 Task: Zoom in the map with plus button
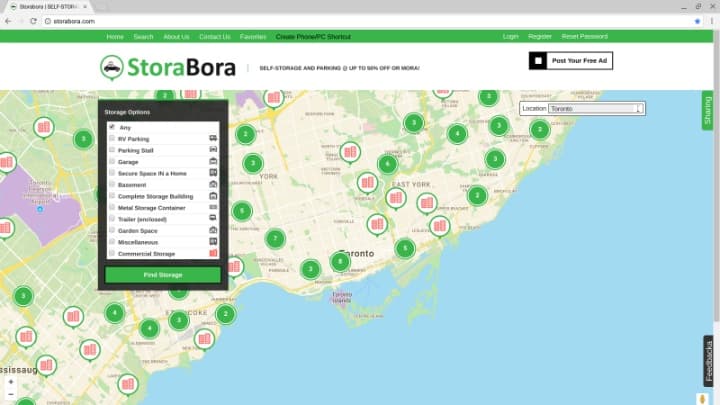click(x=11, y=381)
